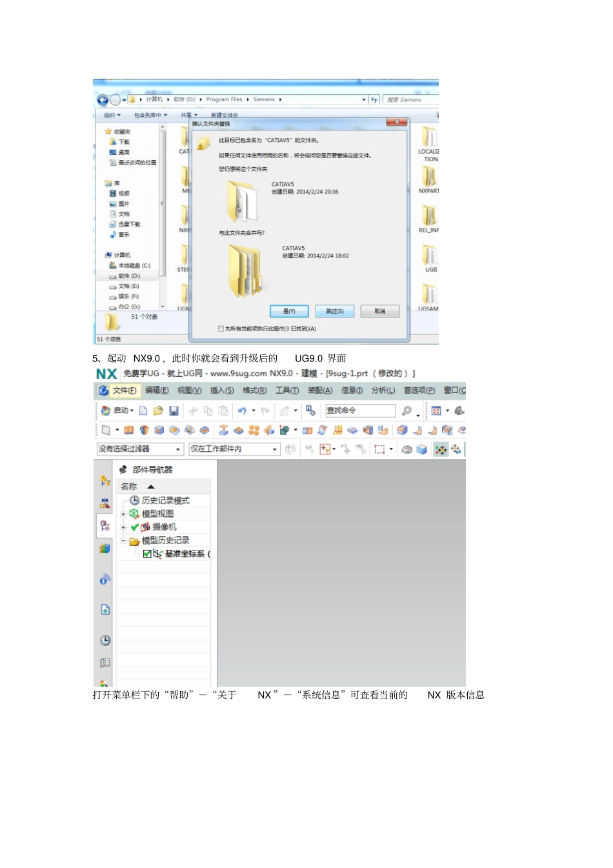Click the 查找命令 search field
Viewport: 613px width, 868px height.
click(x=360, y=410)
